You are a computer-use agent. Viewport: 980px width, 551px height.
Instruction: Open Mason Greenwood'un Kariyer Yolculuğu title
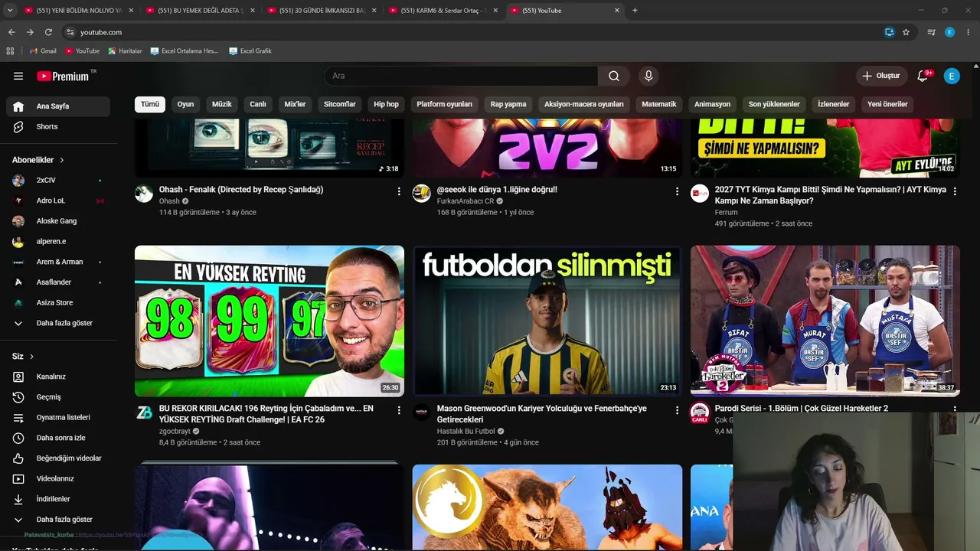[x=541, y=414]
